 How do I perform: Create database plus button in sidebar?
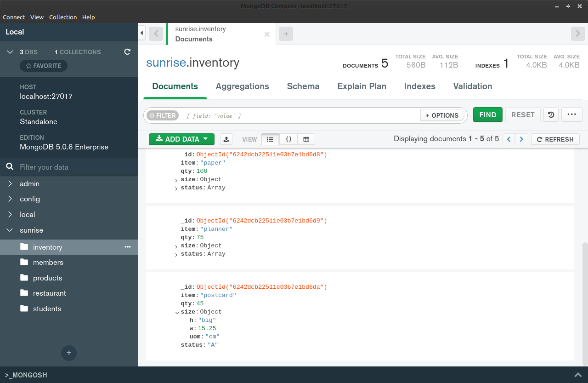69,353
